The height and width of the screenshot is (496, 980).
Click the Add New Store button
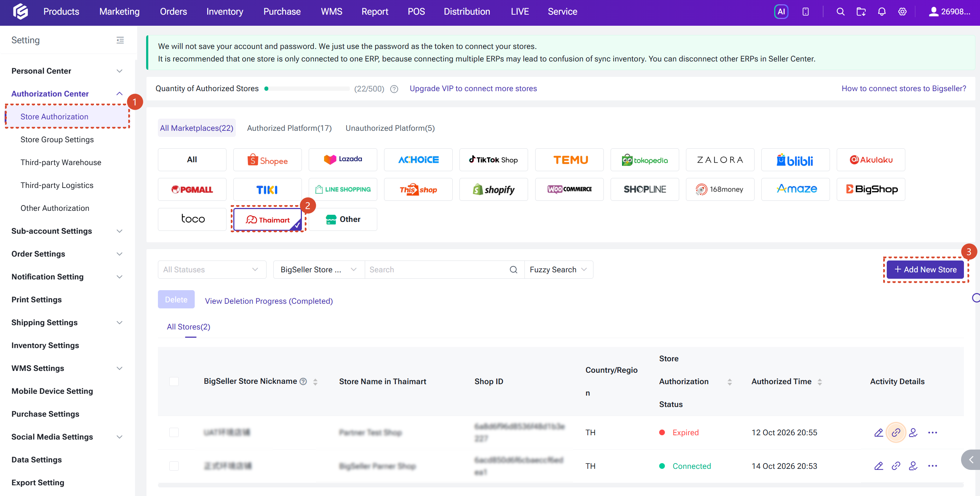pos(926,269)
